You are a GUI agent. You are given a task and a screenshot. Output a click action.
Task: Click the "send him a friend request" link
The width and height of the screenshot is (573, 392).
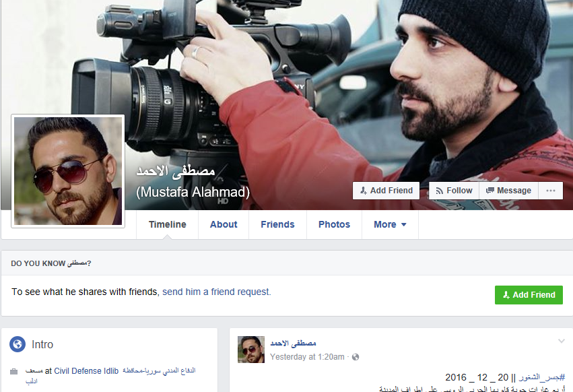pos(216,292)
